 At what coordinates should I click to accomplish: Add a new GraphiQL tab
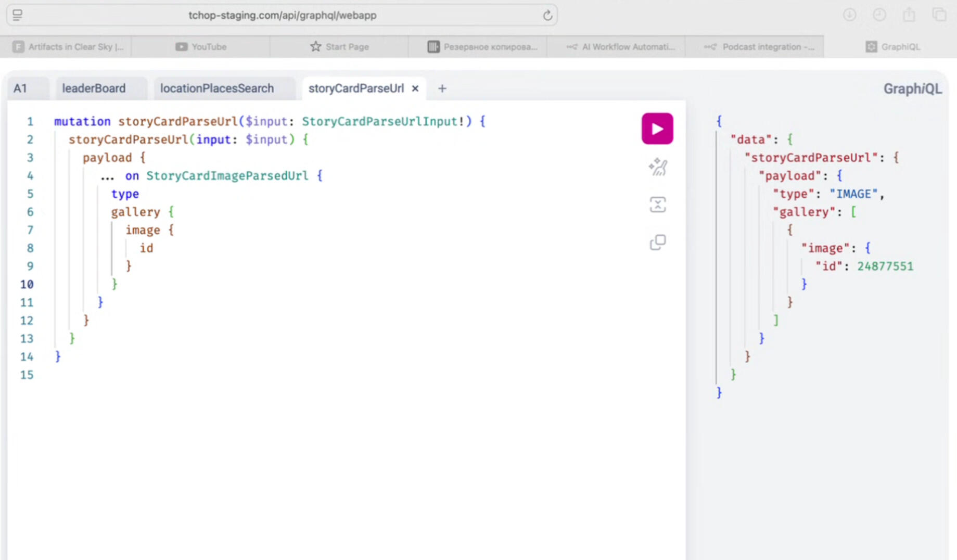tap(442, 88)
